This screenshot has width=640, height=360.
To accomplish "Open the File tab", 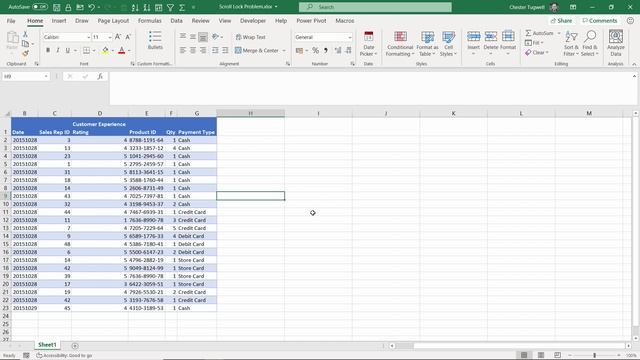I will coord(11,21).
